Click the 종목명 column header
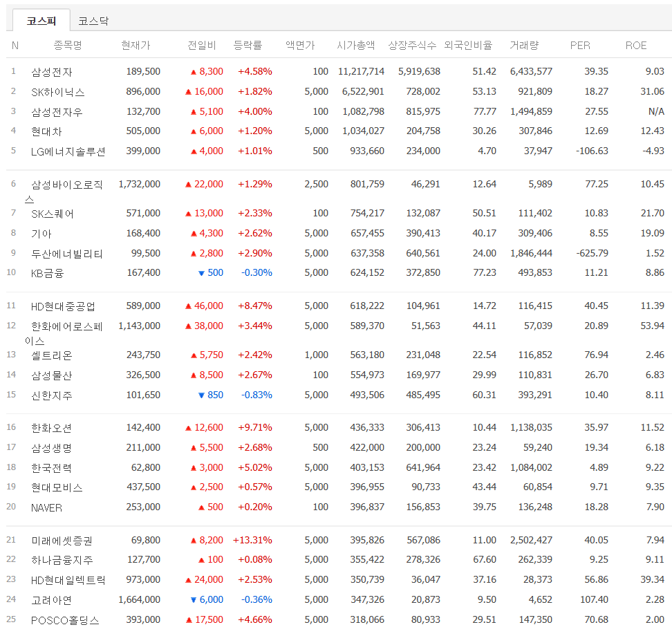This screenshot has width=672, height=636. (x=68, y=45)
